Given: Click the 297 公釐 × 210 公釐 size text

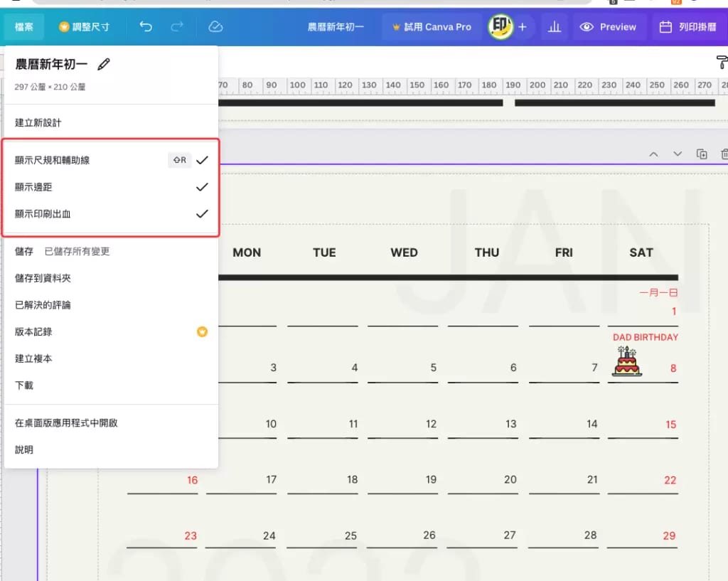Looking at the screenshot, I should (50, 87).
